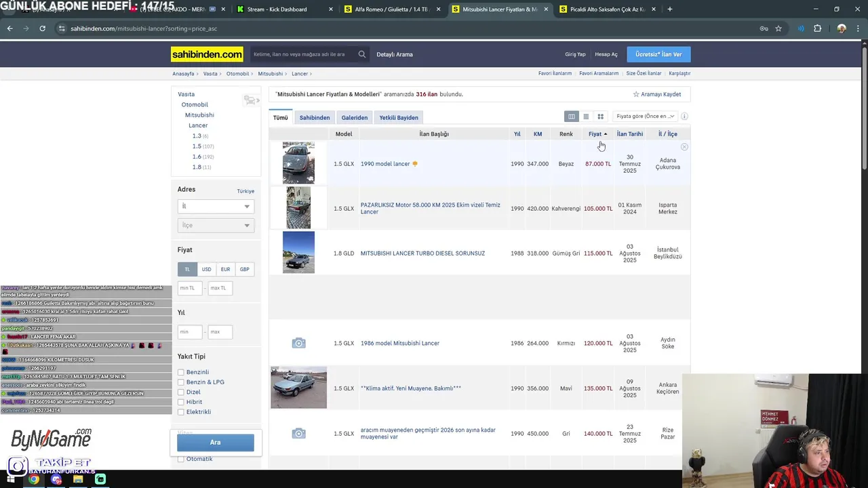Open Detaylı Arama link
The height and width of the screenshot is (488, 868).
[395, 54]
